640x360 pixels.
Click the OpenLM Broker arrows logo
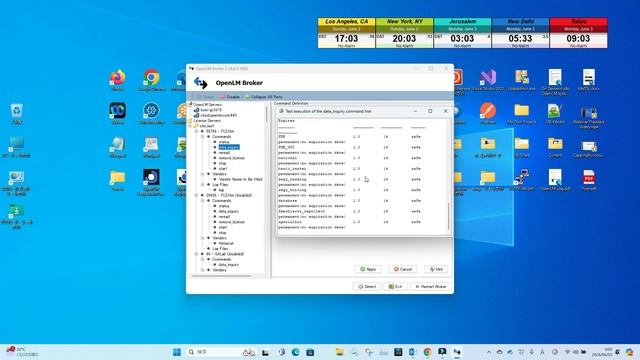point(200,83)
